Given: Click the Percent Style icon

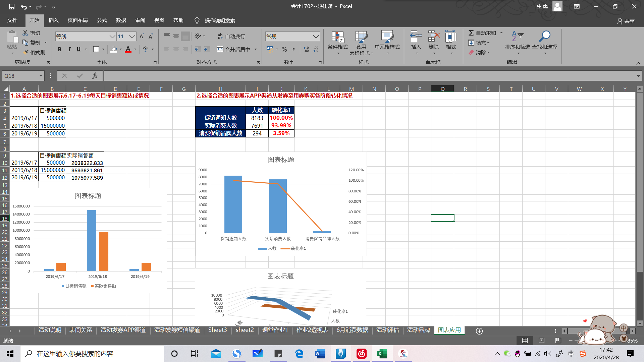Looking at the screenshot, I should (x=284, y=49).
